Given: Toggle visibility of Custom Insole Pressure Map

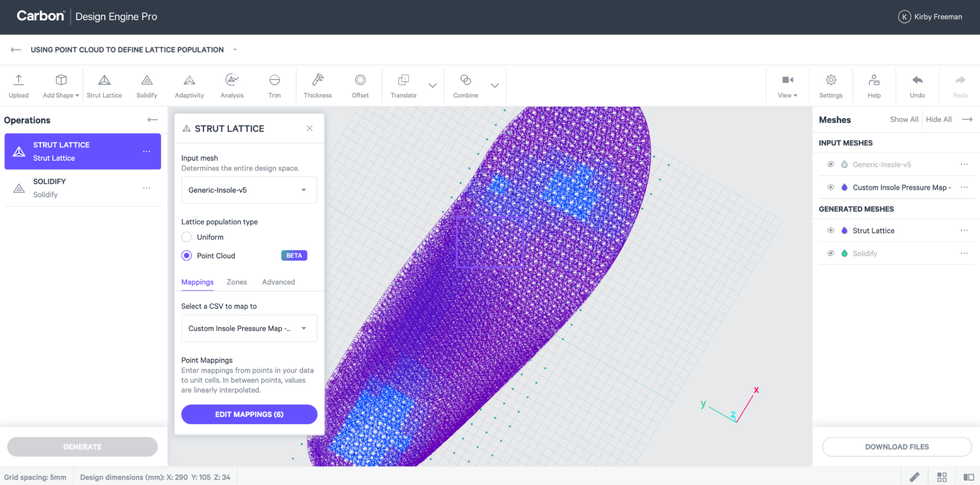Looking at the screenshot, I should tap(830, 188).
